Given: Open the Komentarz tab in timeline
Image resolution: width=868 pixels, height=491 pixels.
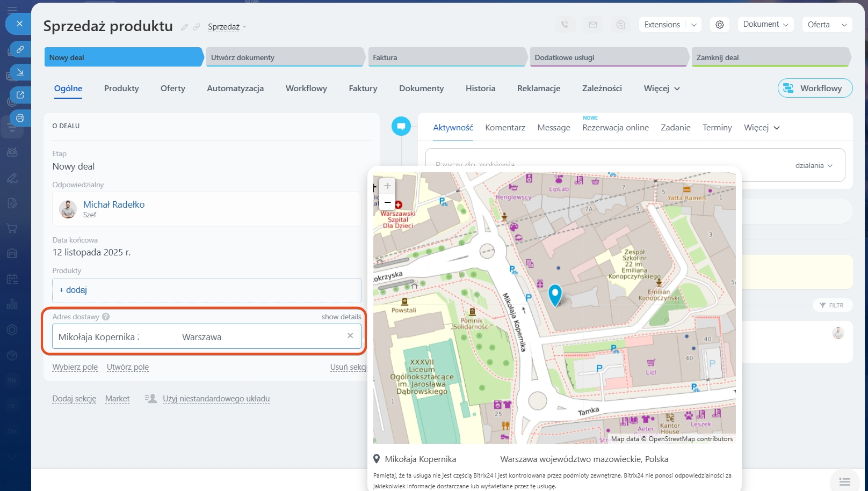Looking at the screenshot, I should 505,128.
